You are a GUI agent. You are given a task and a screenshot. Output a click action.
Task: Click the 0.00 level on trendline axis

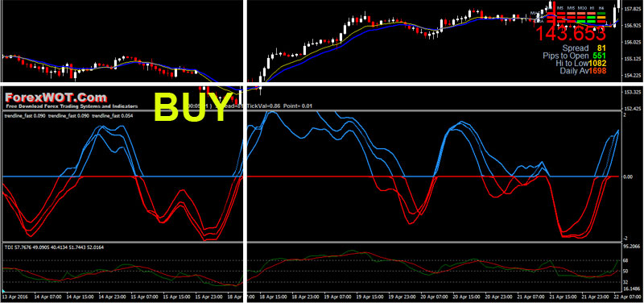(629, 176)
